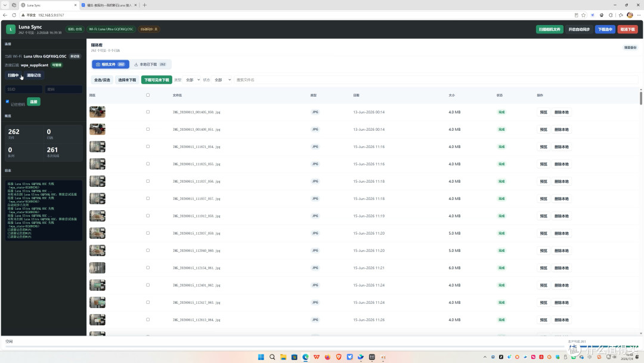Click the 262 files stat card

point(24,134)
